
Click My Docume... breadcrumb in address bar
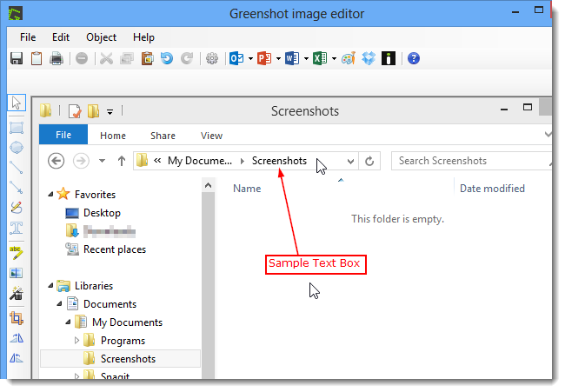[x=200, y=161]
